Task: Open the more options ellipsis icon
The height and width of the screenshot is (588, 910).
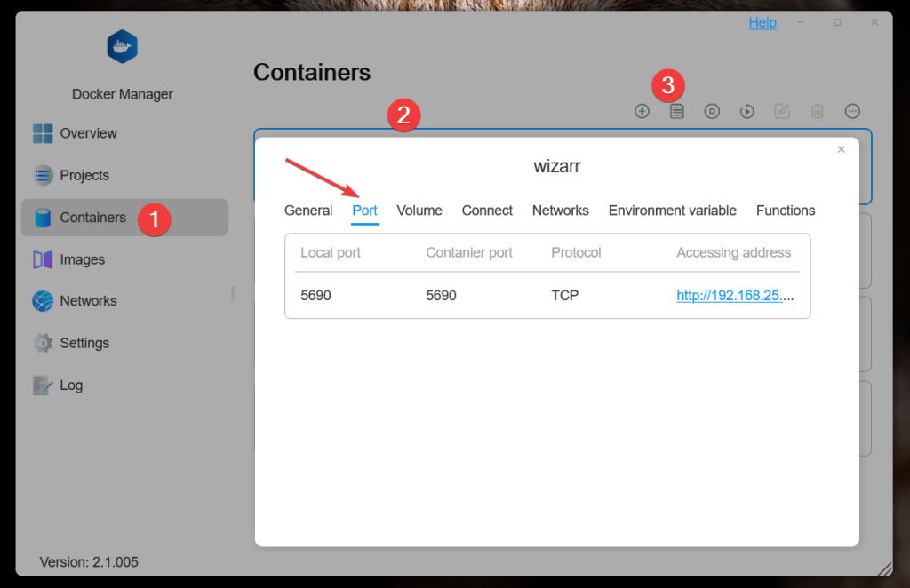Action: (852, 111)
